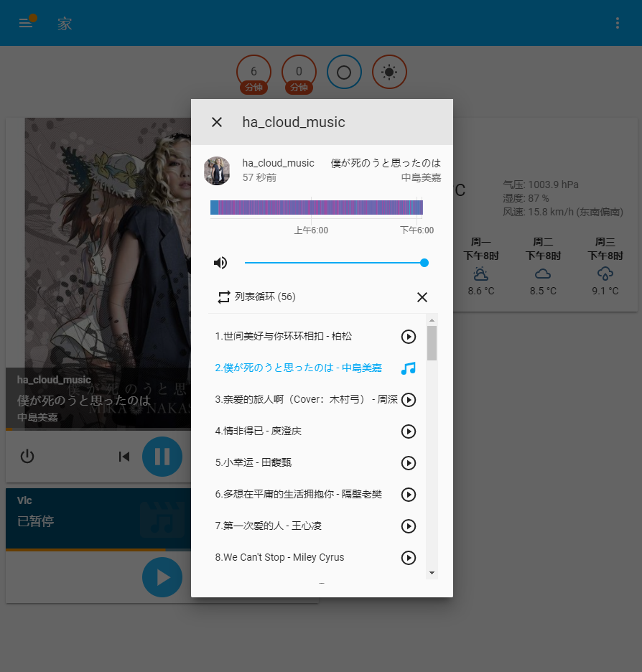Viewport: 642px width, 672px height.
Task: Click the history timeline bar
Action: click(316, 207)
